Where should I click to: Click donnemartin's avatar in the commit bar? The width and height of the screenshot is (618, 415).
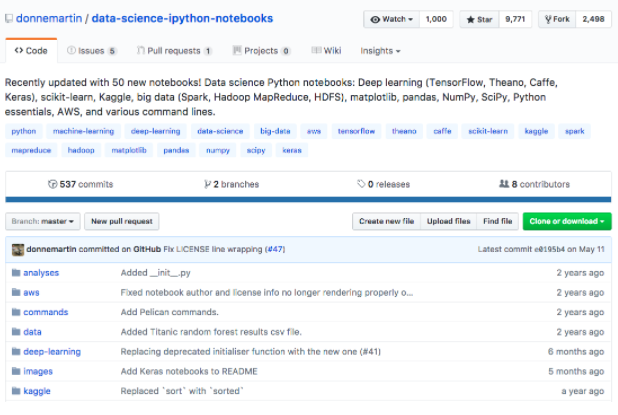tap(18, 249)
